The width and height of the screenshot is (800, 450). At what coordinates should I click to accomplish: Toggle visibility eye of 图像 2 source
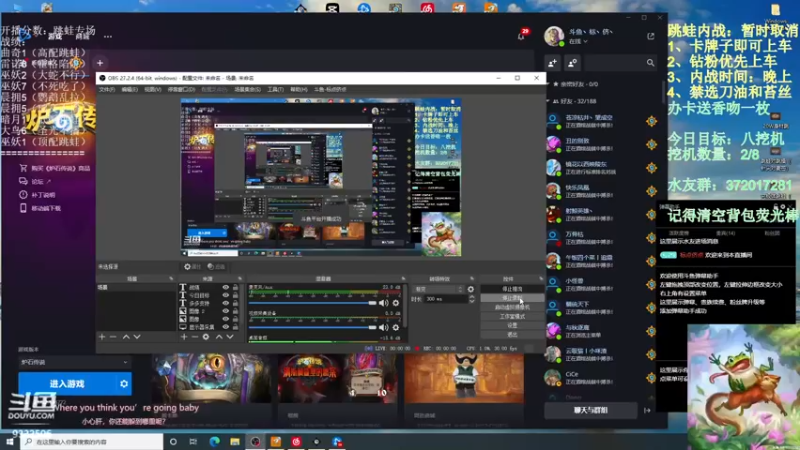(226, 311)
